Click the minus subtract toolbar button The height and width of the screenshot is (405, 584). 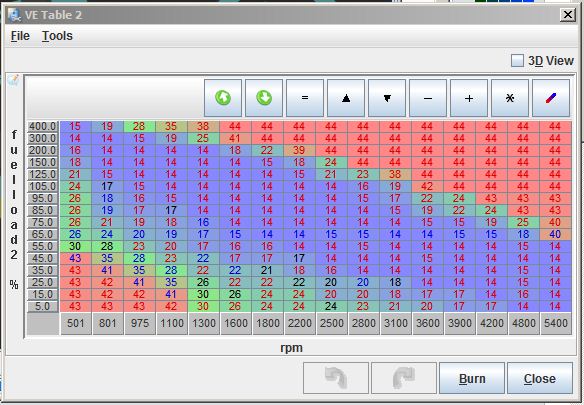pyautogui.click(x=428, y=98)
